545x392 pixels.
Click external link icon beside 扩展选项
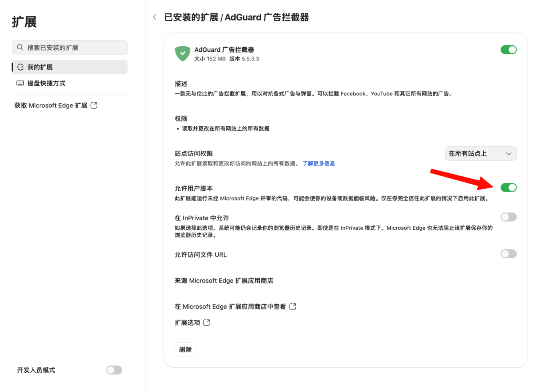[206, 323]
